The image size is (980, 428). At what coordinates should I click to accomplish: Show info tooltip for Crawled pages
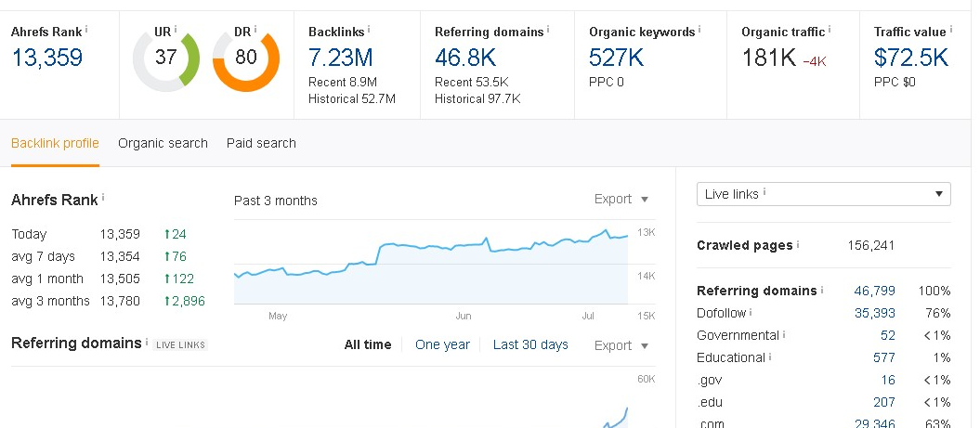(798, 244)
